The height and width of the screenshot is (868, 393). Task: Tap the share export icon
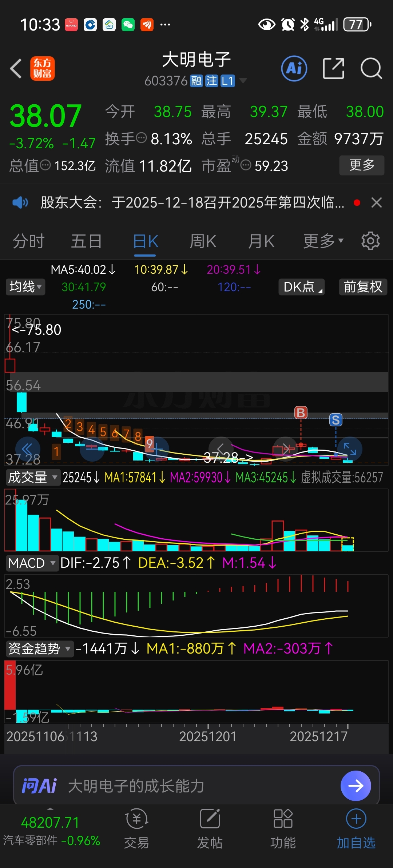coord(334,68)
